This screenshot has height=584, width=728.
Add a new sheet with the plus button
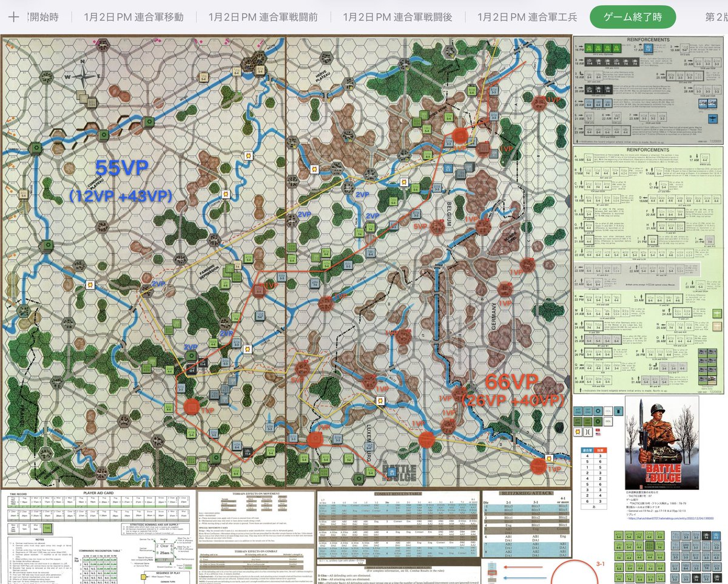[x=13, y=17]
